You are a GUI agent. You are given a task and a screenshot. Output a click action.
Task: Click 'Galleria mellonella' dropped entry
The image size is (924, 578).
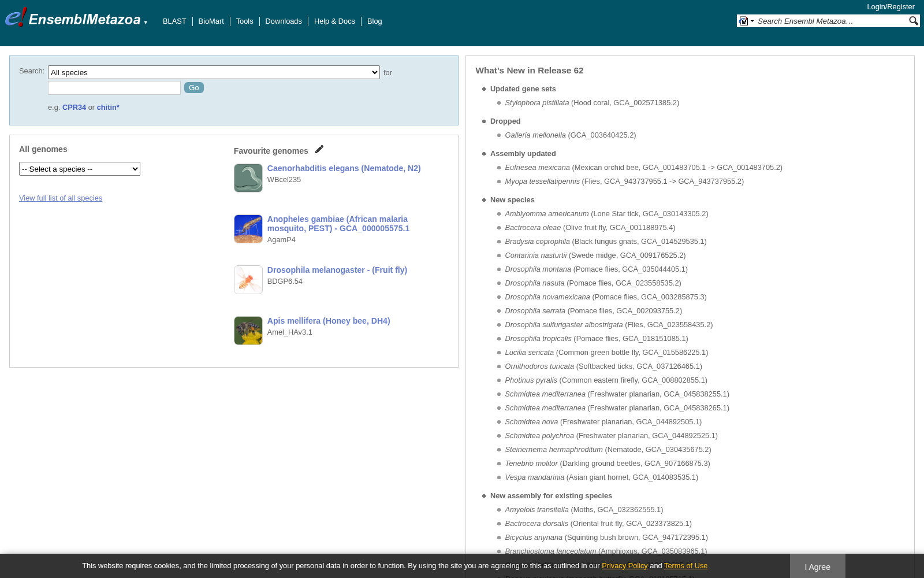click(571, 135)
